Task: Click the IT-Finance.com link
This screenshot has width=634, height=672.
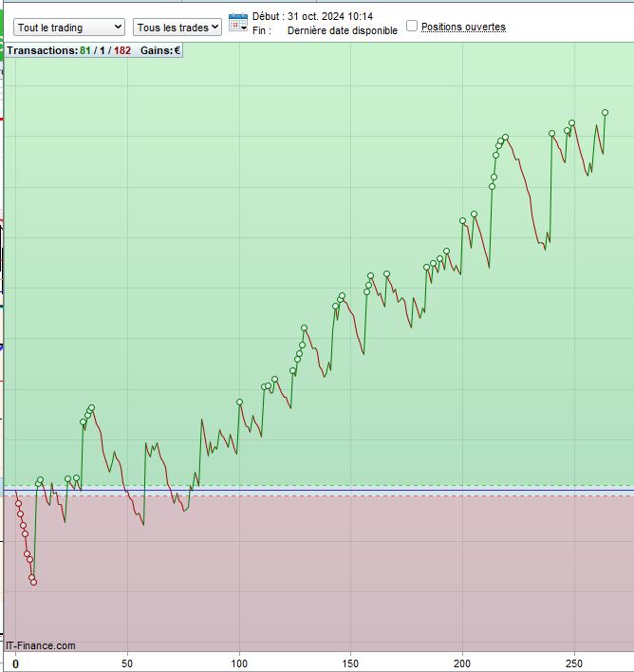Action: pos(41,645)
